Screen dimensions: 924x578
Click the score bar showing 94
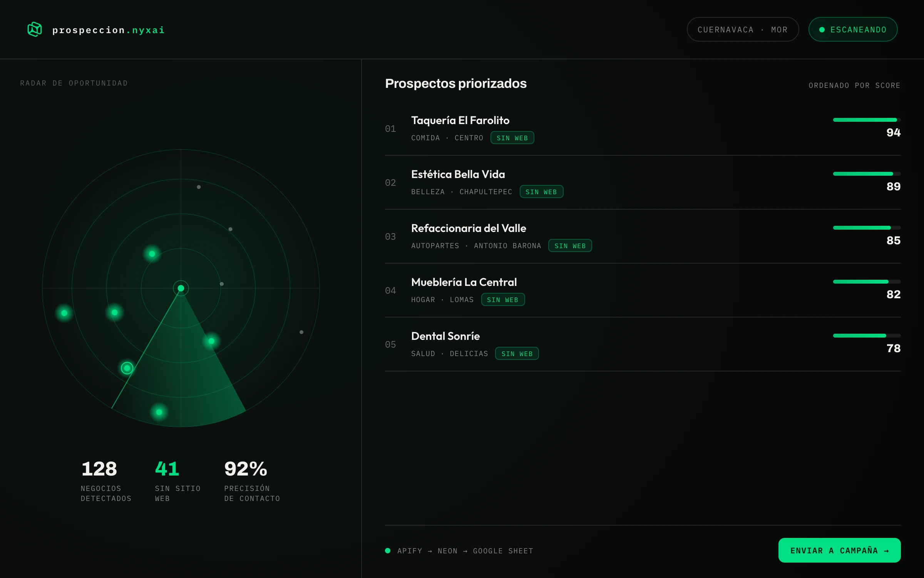(867, 120)
